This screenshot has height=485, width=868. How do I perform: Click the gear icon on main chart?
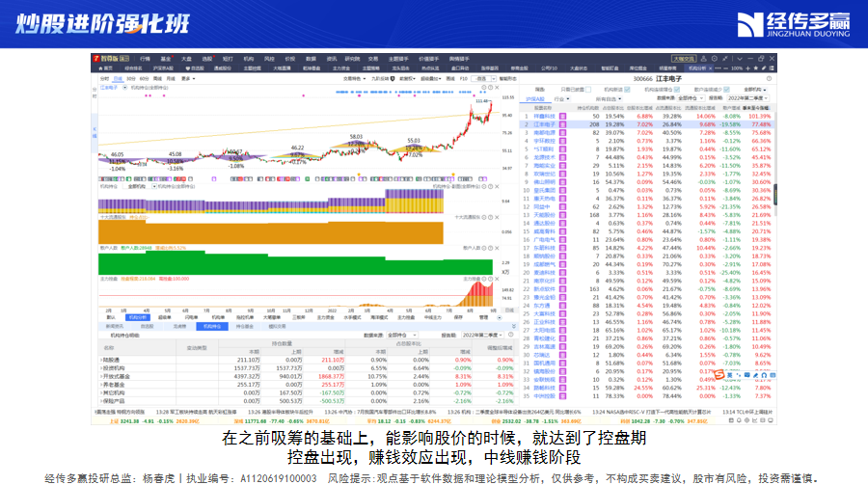click(484, 88)
